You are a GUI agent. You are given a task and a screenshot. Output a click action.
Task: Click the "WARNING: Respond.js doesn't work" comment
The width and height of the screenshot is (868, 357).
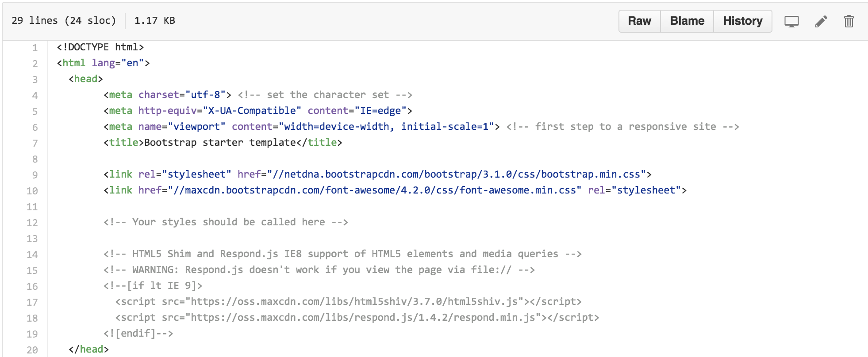click(x=319, y=270)
